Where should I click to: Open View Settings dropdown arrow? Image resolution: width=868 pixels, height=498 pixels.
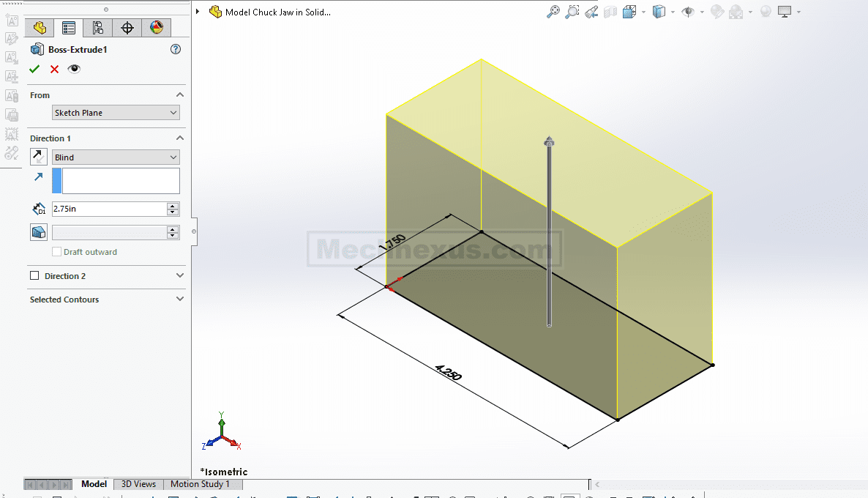click(x=798, y=12)
